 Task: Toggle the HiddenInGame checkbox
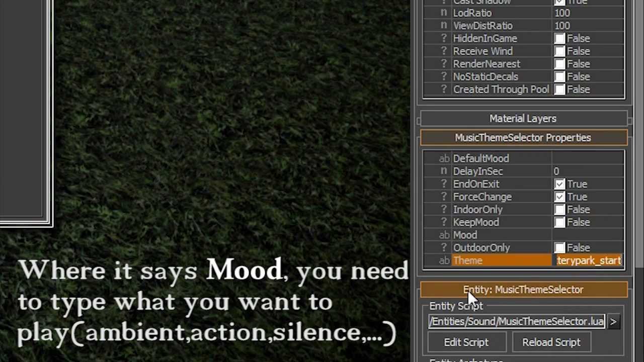point(560,38)
